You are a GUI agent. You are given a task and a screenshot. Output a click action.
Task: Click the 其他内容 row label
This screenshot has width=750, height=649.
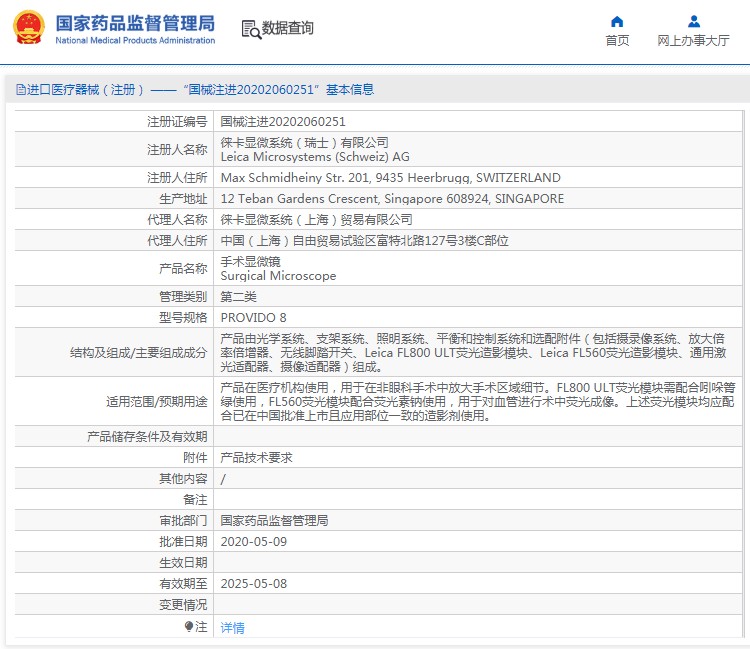point(183,479)
